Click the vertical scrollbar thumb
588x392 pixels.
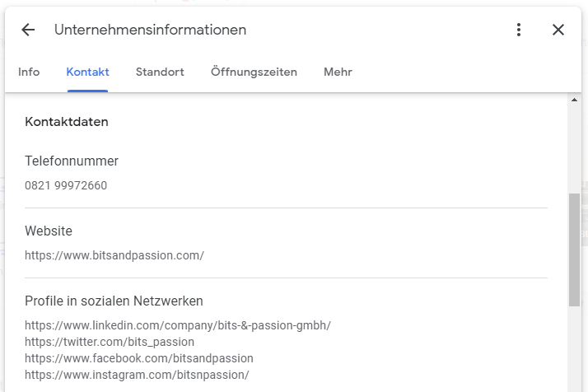[574, 250]
